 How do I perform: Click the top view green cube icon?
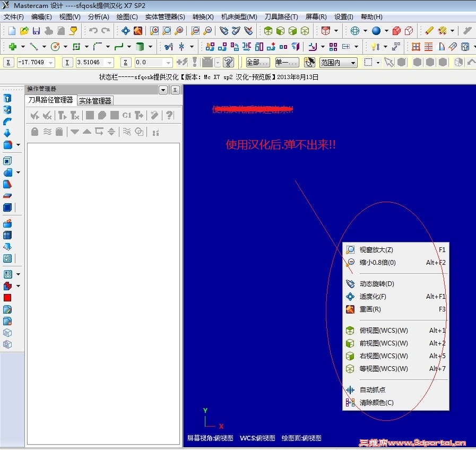[x=268, y=31]
